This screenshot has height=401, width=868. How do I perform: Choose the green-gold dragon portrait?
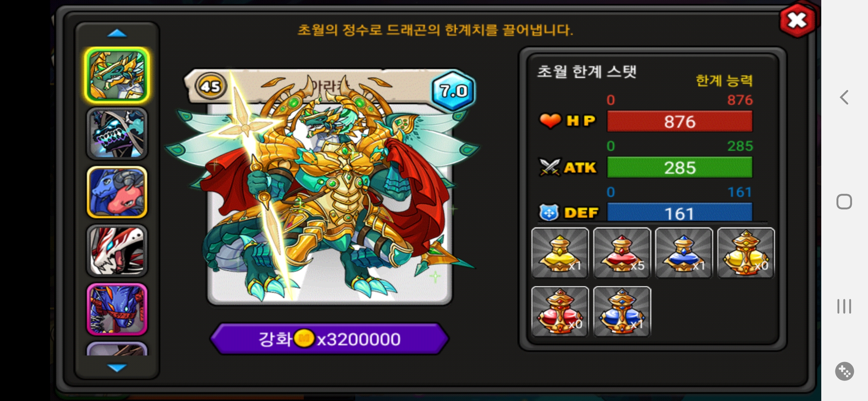117,75
